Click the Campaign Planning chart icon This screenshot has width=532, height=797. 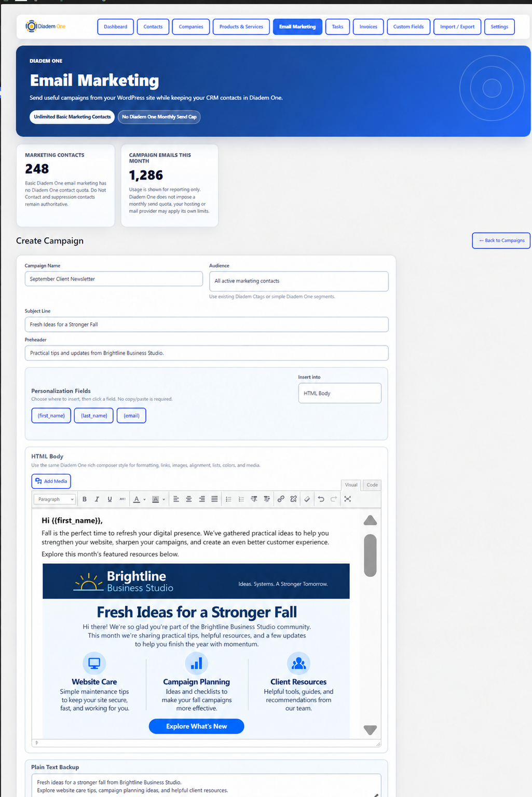coord(197,664)
